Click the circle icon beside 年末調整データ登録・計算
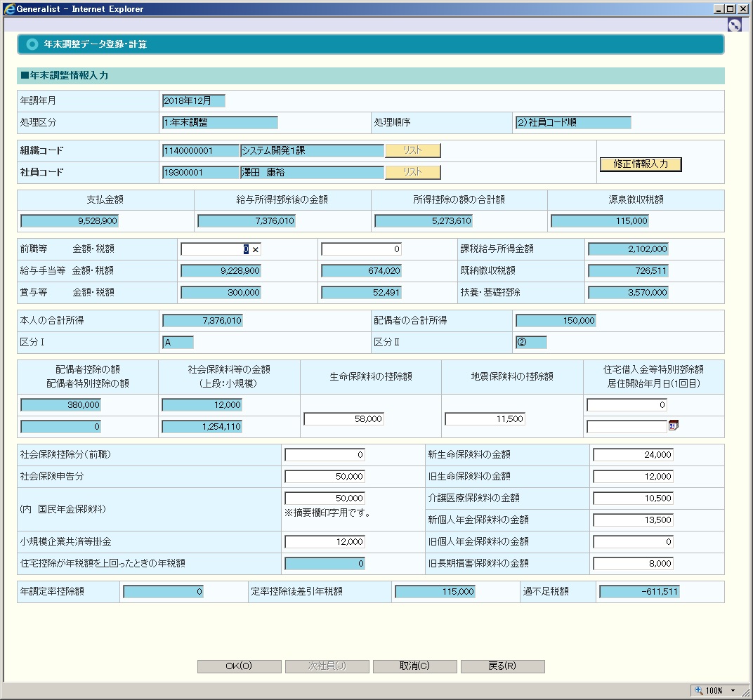The width and height of the screenshot is (753, 700). pyautogui.click(x=32, y=44)
